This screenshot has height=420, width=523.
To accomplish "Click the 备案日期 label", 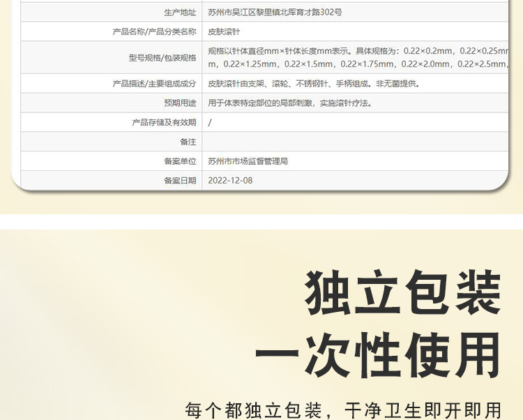I will [x=180, y=181].
